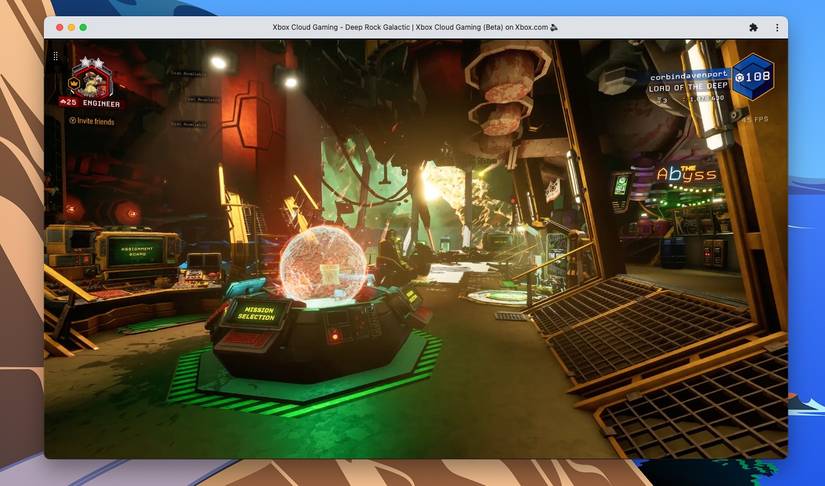825x486 pixels.
Task: Click the yellow minimize window button
Action: [x=72, y=27]
